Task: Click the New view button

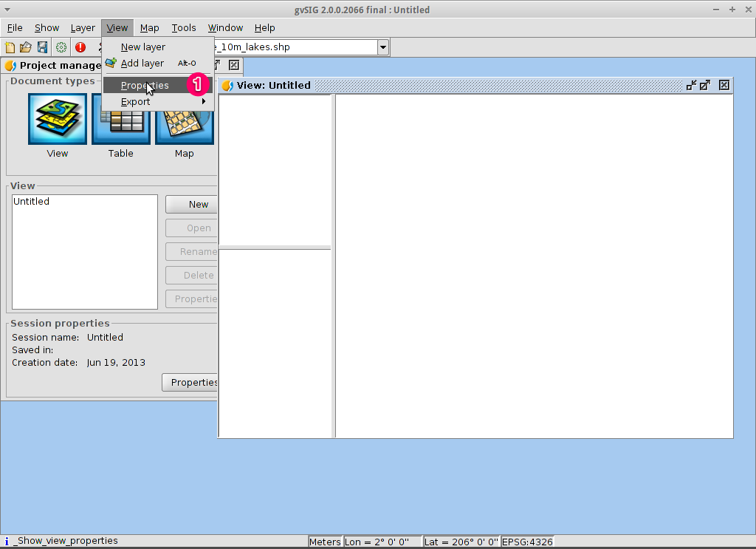Action: pos(192,205)
